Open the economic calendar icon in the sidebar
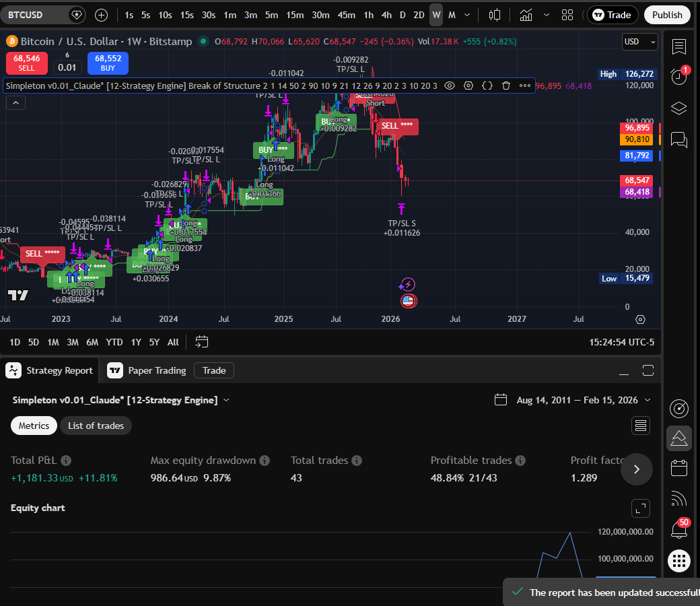This screenshot has height=606, width=700. 678,467
